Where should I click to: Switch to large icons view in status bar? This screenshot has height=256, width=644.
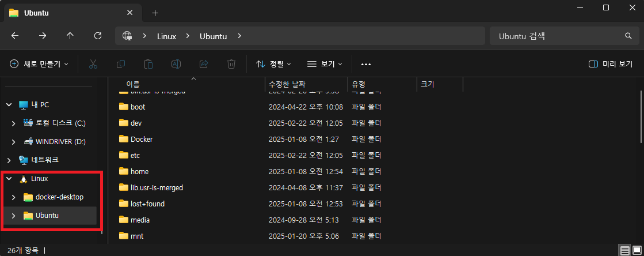(x=637, y=250)
